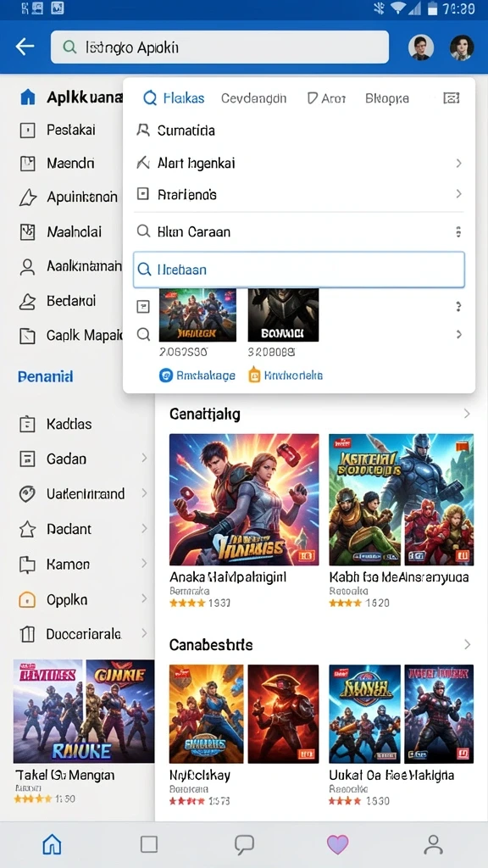Expand the Alart Ingenkai row chevron
The width and height of the screenshot is (488, 868).
(458, 164)
